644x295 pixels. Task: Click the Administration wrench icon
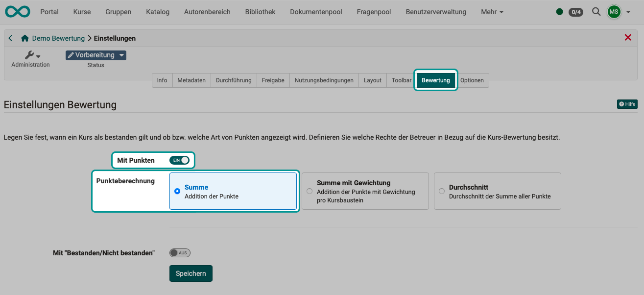coord(29,54)
